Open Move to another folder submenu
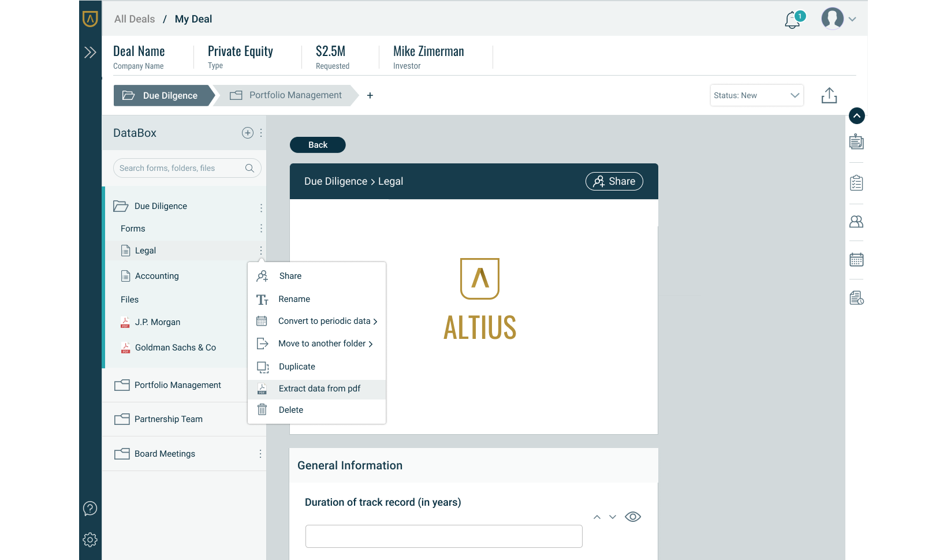Image resolution: width=947 pixels, height=560 pixels. tap(316, 344)
